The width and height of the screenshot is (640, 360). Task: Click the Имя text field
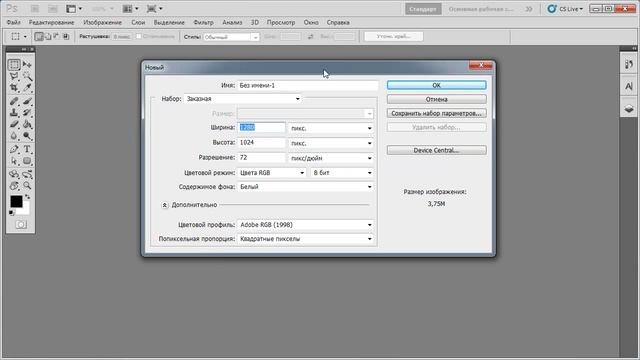click(x=307, y=85)
